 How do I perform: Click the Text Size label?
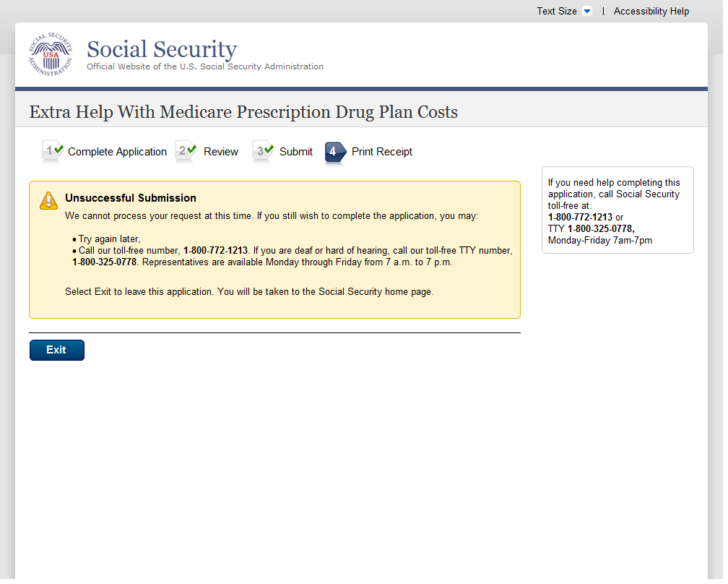(556, 12)
